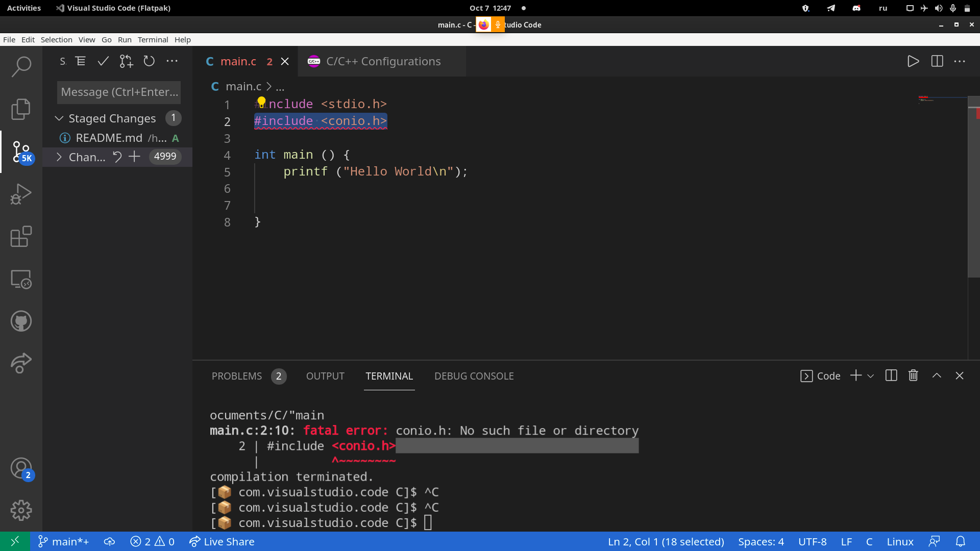Open the Manage gear menu
This screenshot has height=551, width=980.
tap(21, 510)
